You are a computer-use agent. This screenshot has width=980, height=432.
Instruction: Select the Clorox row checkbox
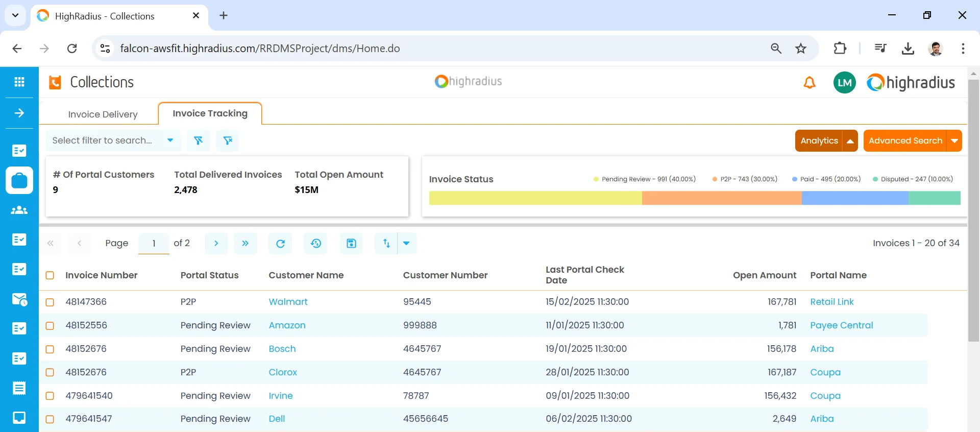50,373
